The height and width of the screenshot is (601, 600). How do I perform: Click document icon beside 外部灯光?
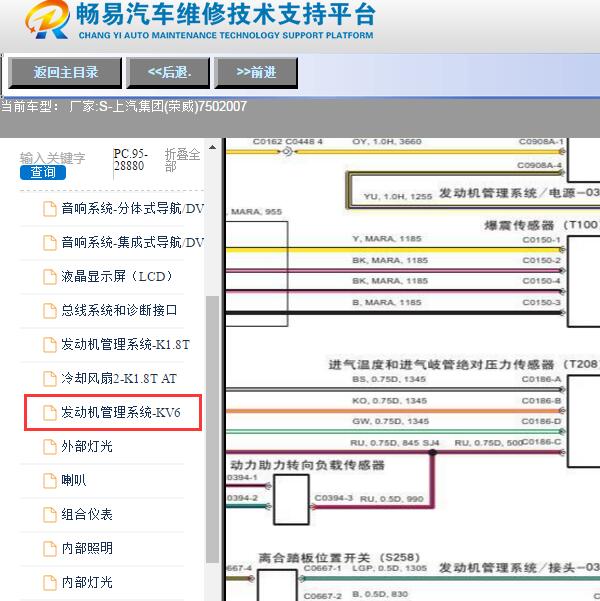[50, 447]
